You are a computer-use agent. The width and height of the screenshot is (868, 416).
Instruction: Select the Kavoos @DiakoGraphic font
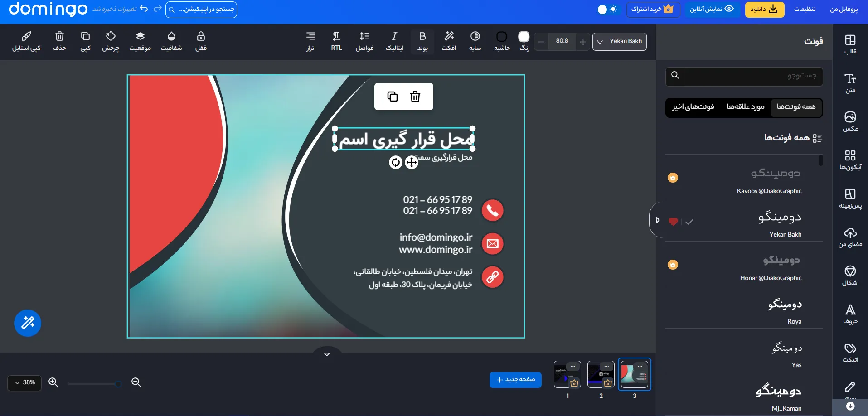pyautogui.click(x=744, y=178)
